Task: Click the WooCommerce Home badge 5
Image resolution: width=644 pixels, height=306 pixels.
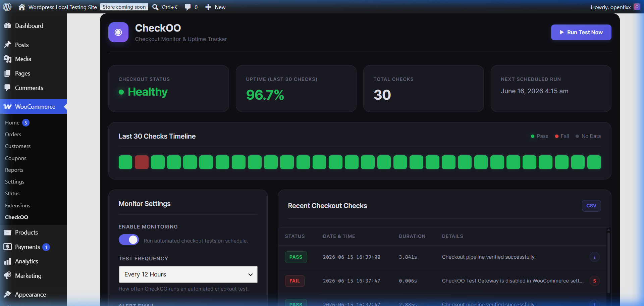Action: (x=26, y=123)
